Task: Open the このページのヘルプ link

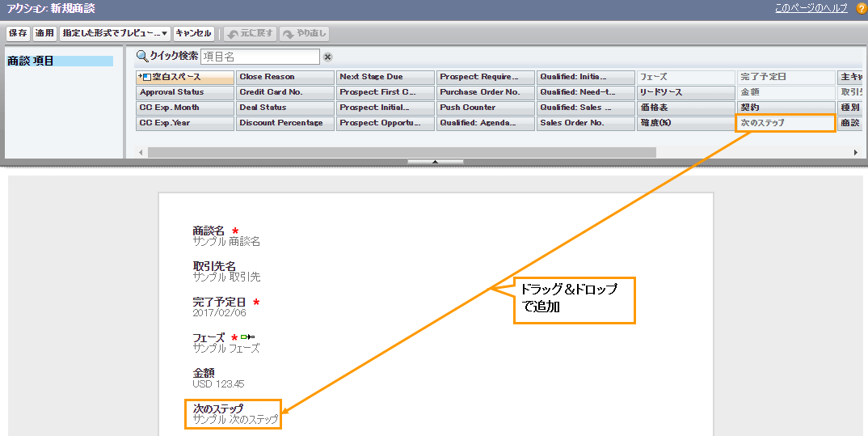Action: (x=811, y=8)
